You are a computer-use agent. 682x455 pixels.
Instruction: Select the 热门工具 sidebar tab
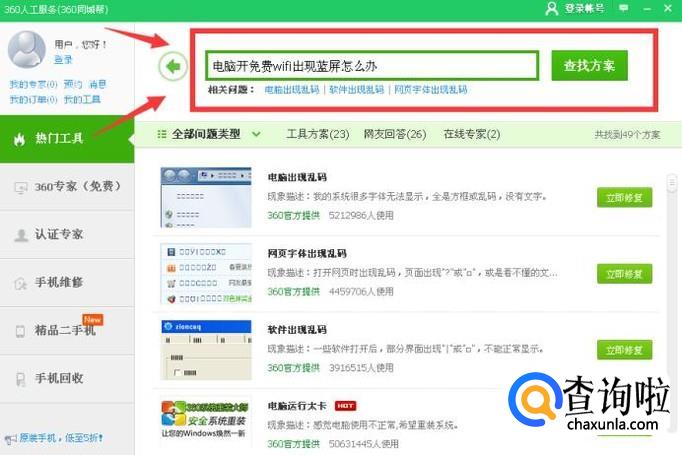[x=67, y=139]
